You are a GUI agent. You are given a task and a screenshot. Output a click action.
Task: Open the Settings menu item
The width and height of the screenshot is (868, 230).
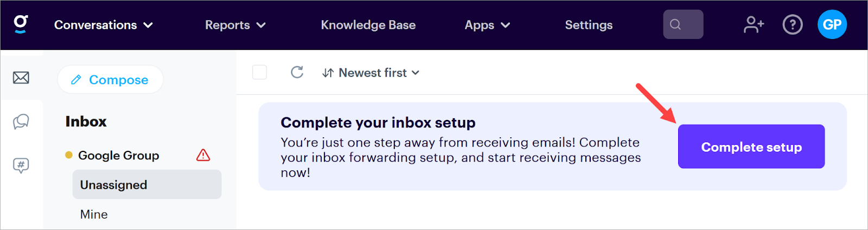click(589, 25)
